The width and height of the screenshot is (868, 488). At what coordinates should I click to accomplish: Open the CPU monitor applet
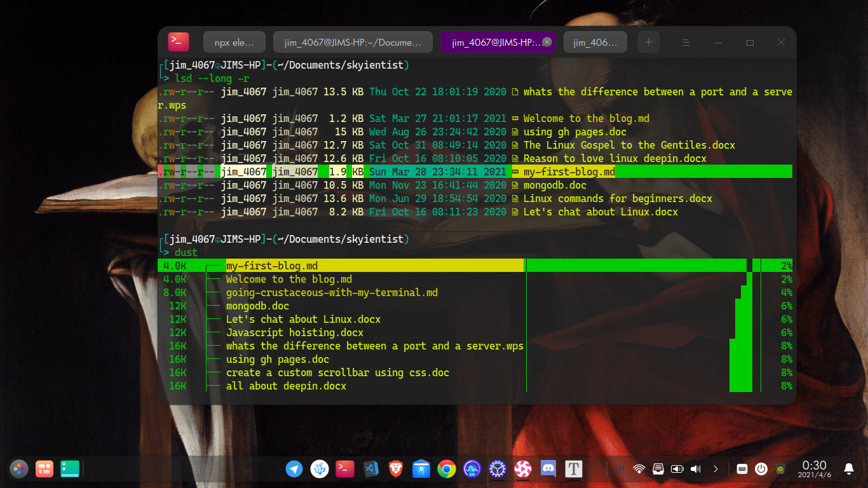pyautogui.click(x=472, y=469)
